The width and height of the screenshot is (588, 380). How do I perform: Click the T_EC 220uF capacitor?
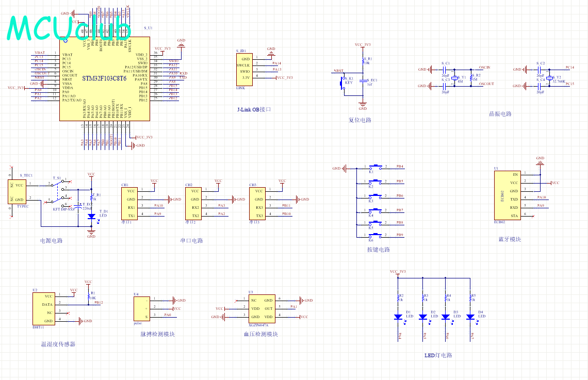(x=78, y=206)
